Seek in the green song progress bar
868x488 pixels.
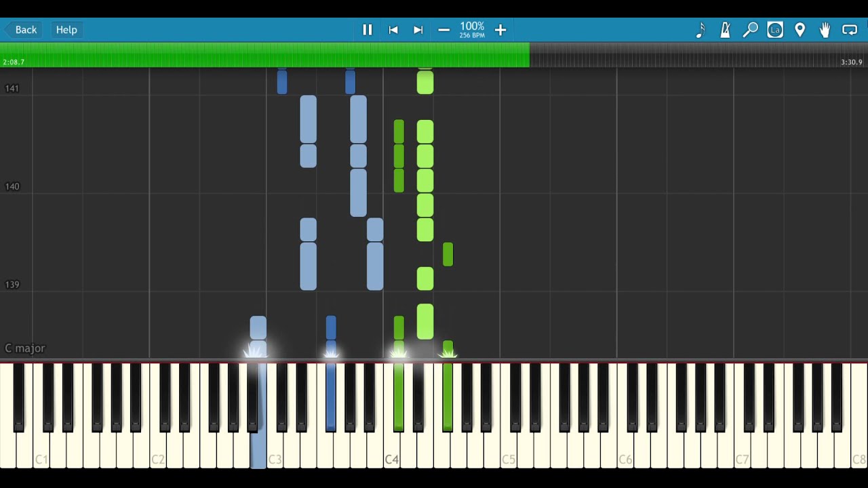coord(264,54)
